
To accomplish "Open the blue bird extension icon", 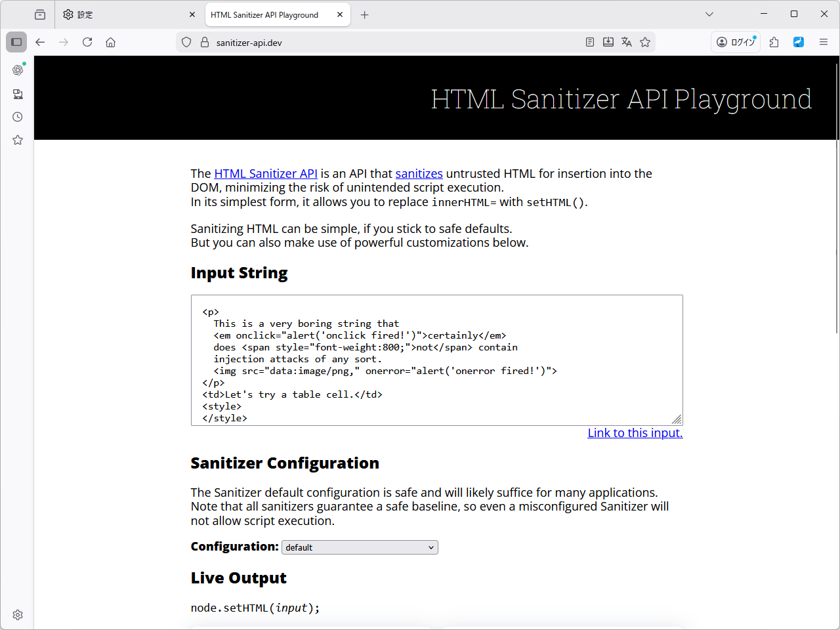I will (x=798, y=41).
